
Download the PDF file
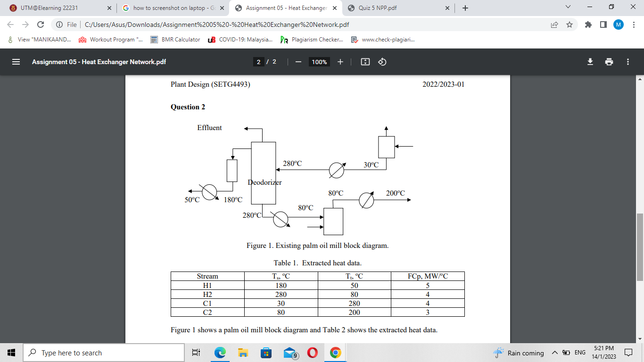(590, 62)
